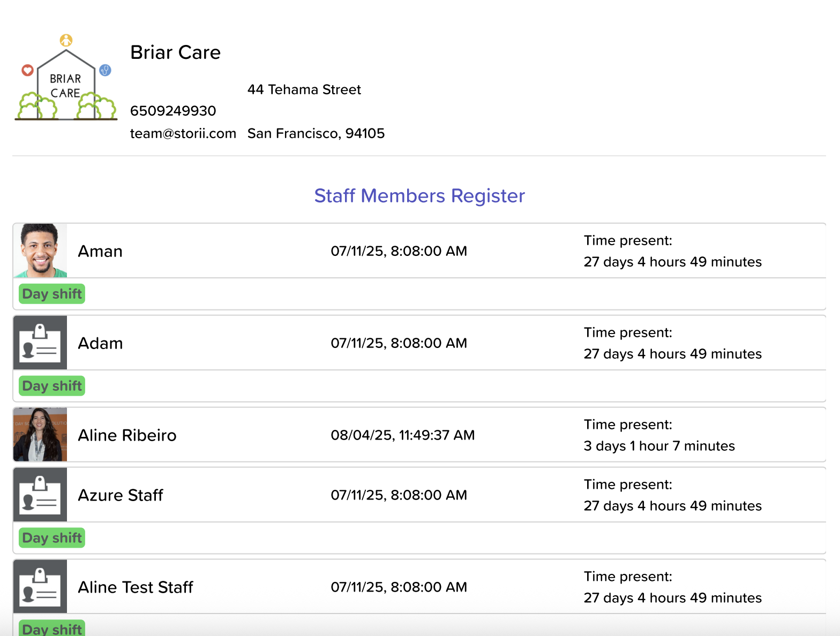The image size is (840, 636).
Task: Click the Day shift tag under Aman
Action: pos(52,294)
